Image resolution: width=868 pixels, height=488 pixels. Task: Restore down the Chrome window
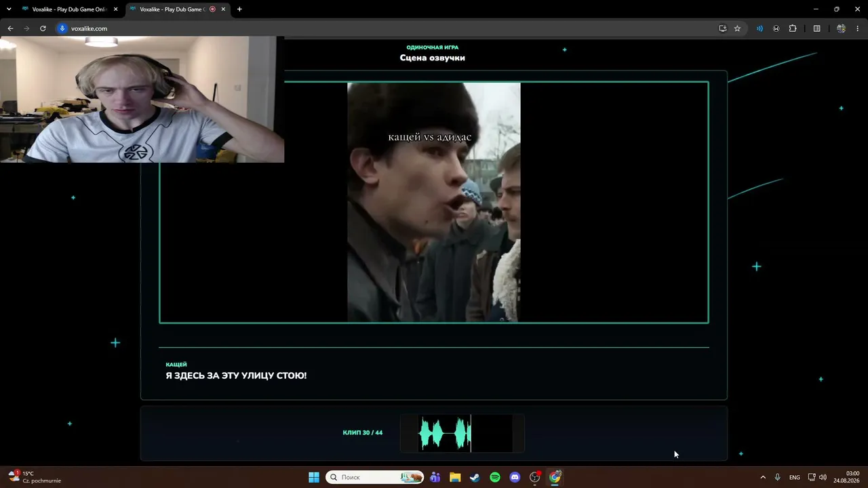pos(837,9)
